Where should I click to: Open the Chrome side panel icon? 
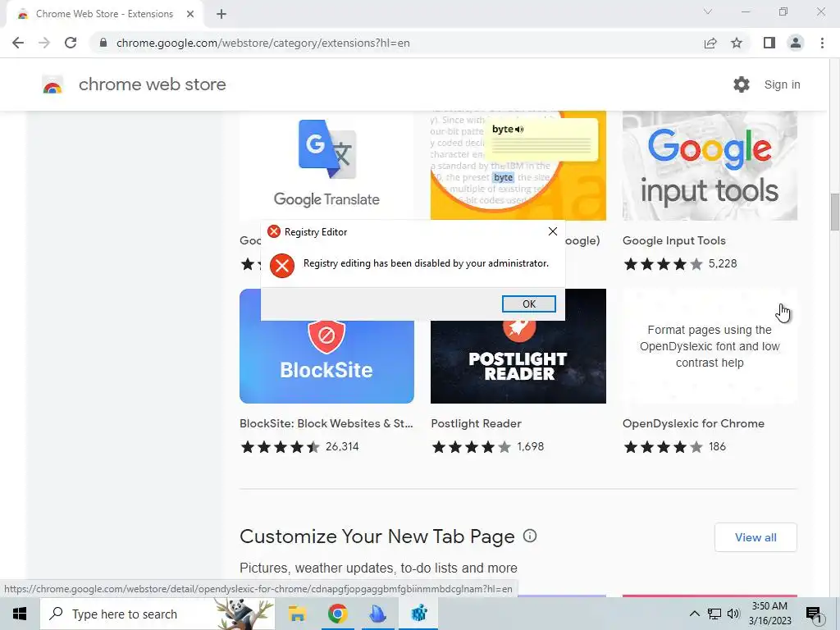769,43
